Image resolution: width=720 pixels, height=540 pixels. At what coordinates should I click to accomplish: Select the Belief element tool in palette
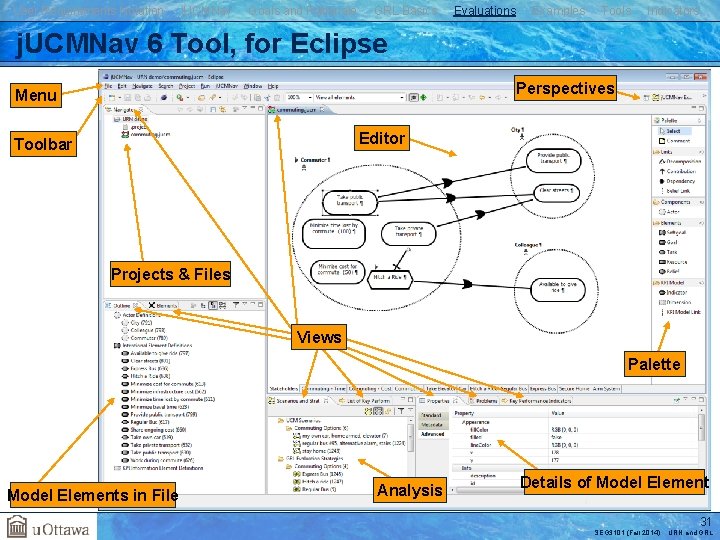[669, 271]
